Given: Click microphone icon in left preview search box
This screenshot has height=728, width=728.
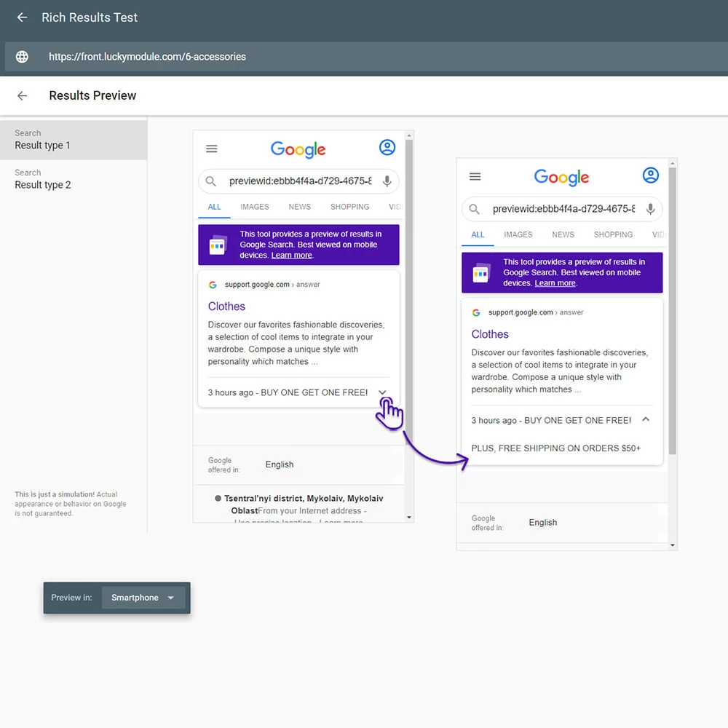Looking at the screenshot, I should click(x=387, y=181).
